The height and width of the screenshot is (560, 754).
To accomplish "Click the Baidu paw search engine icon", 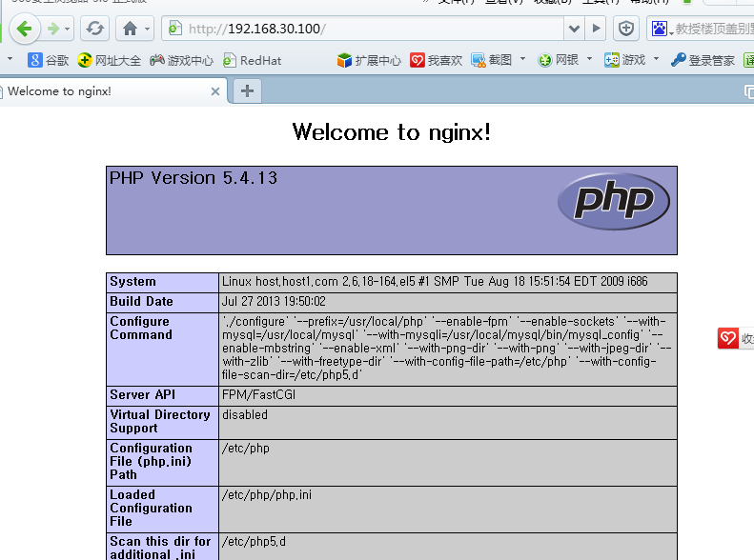I will 660,29.
